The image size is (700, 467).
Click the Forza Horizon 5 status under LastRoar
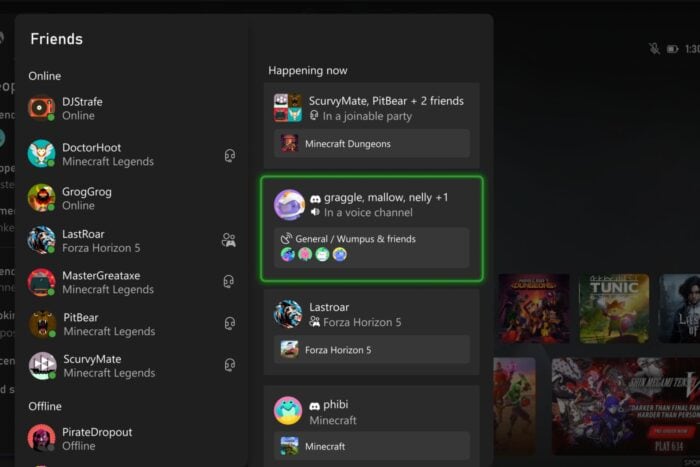(x=101, y=248)
